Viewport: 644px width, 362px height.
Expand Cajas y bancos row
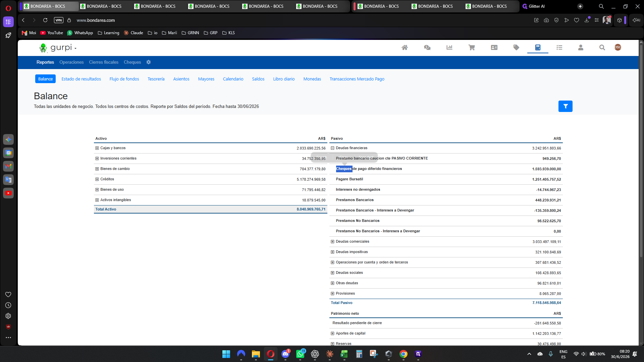[97, 148]
